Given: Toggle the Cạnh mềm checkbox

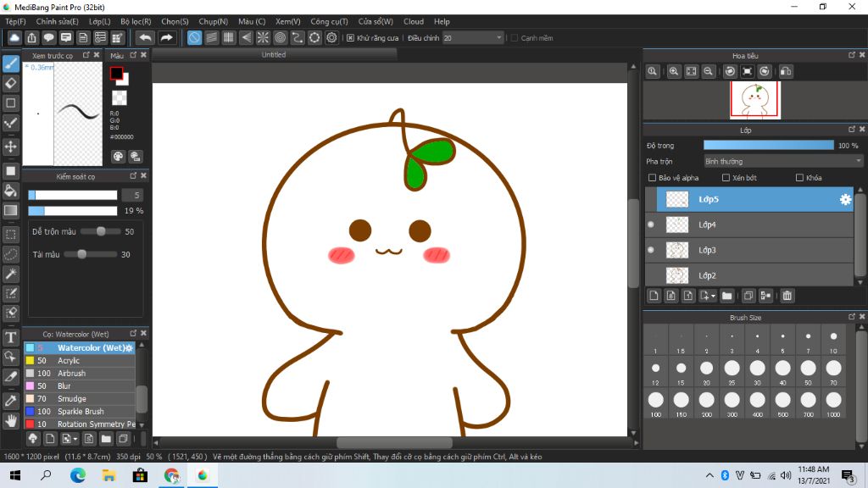Looking at the screenshot, I should (x=515, y=37).
